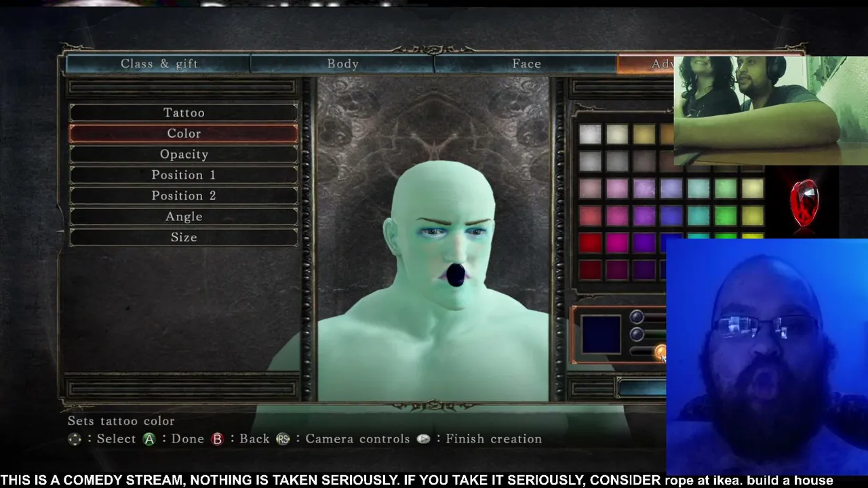This screenshot has width=868, height=488.
Task: Click the top color slider knob
Action: pyautogui.click(x=636, y=317)
